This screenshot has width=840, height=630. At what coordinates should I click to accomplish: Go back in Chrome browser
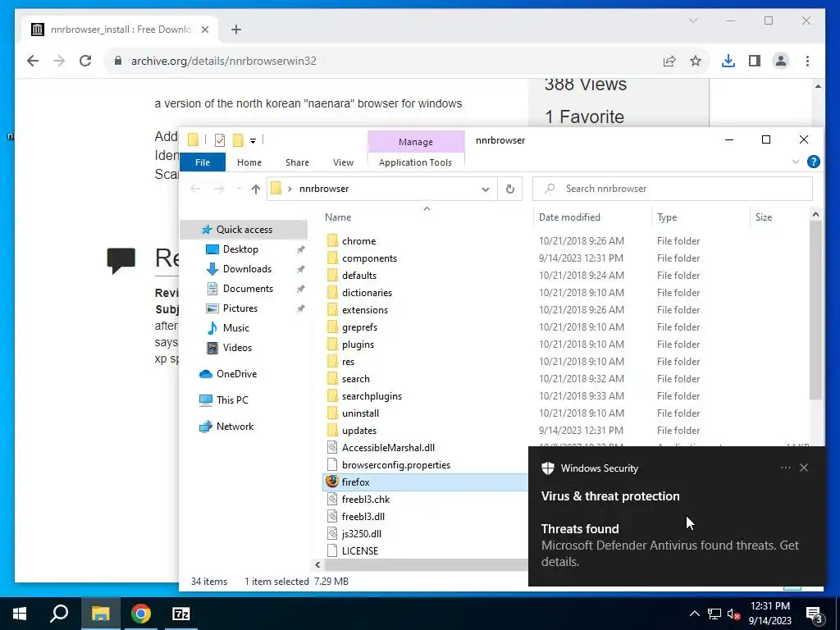[33, 61]
